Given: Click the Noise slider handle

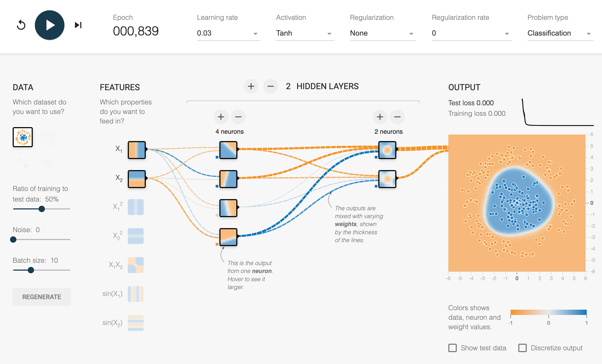Looking at the screenshot, I should click(13, 240).
